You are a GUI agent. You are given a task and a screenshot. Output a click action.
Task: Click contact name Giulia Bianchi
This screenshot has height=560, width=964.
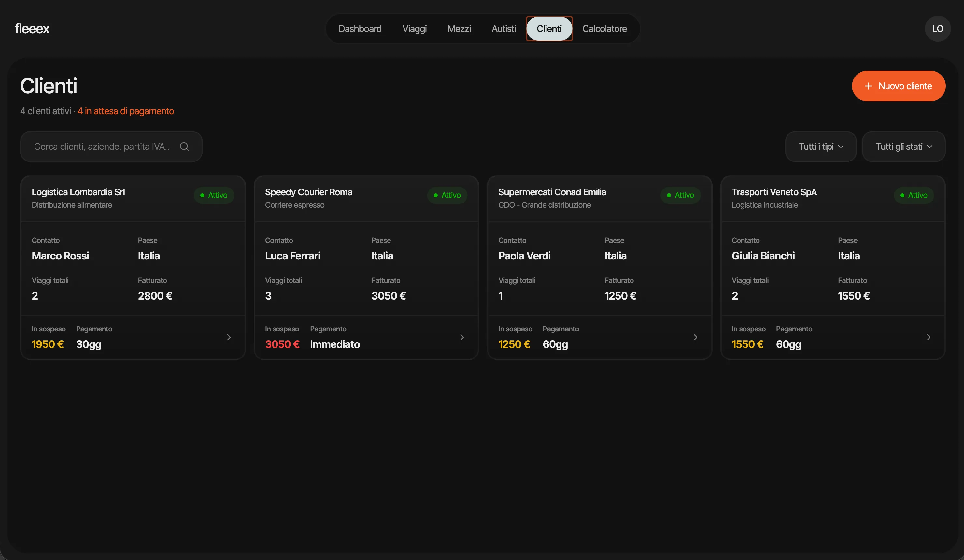click(763, 256)
